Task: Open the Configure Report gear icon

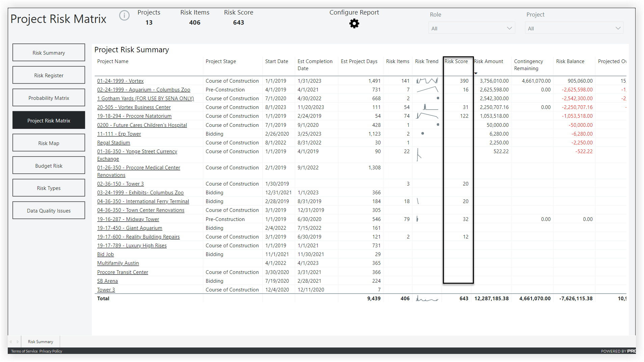Action: tap(354, 24)
